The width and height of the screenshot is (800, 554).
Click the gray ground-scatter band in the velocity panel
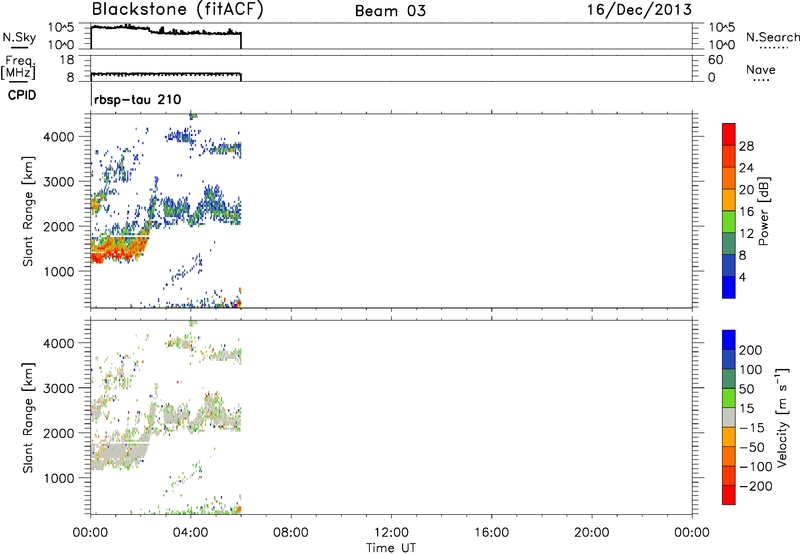coord(118,454)
